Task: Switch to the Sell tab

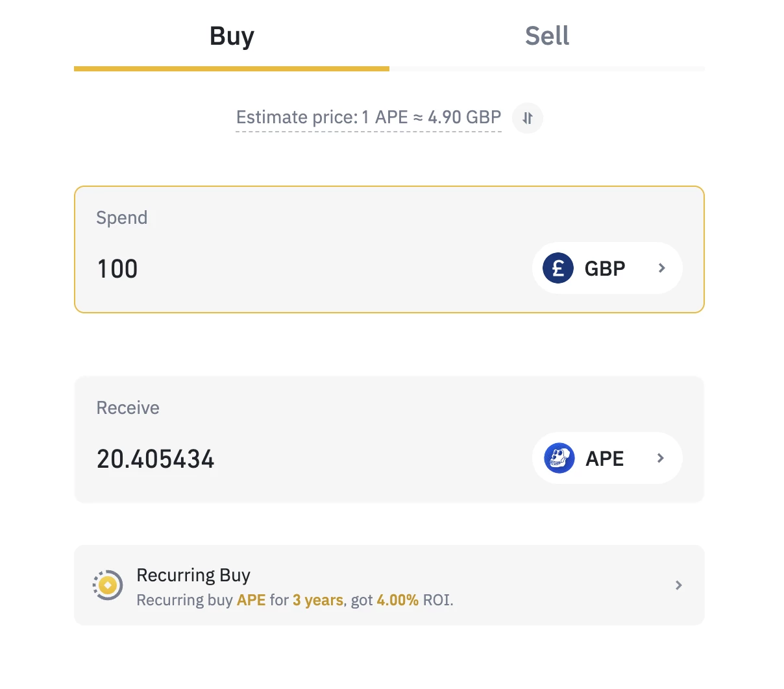Action: 546,36
